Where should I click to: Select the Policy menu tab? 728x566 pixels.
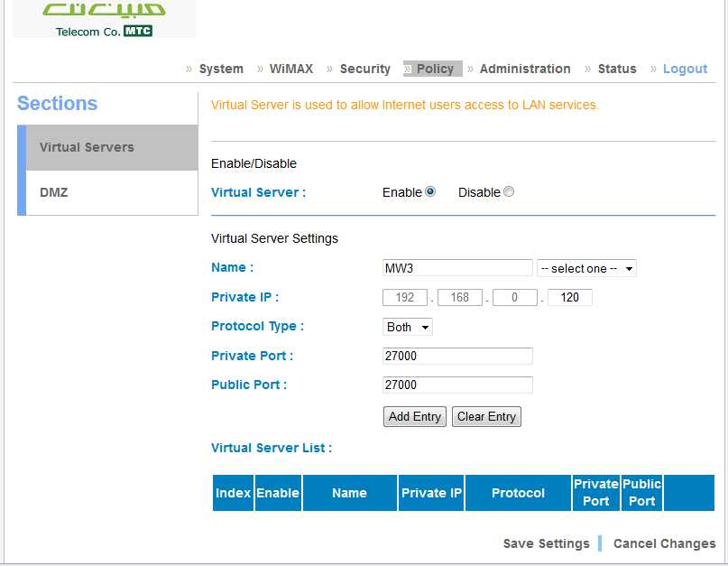point(435,69)
